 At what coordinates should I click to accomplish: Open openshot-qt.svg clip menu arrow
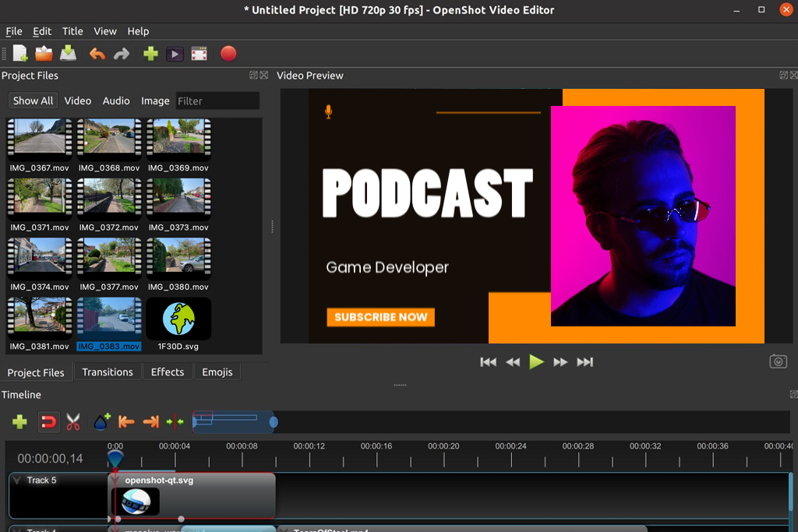click(x=115, y=480)
